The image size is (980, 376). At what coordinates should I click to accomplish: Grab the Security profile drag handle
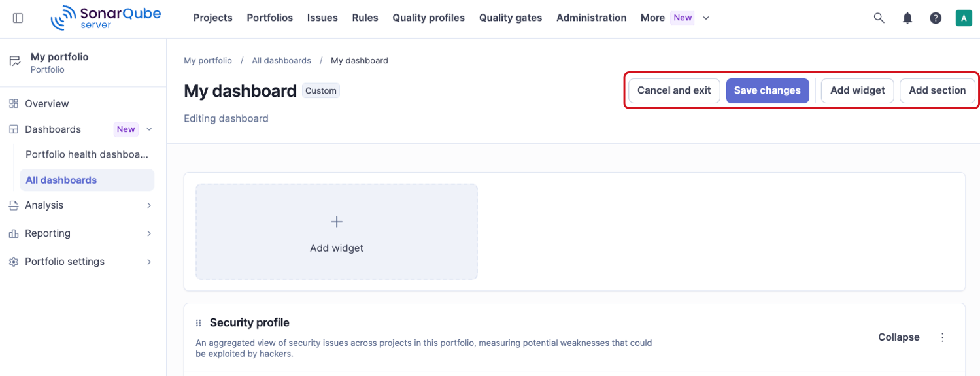(x=199, y=323)
